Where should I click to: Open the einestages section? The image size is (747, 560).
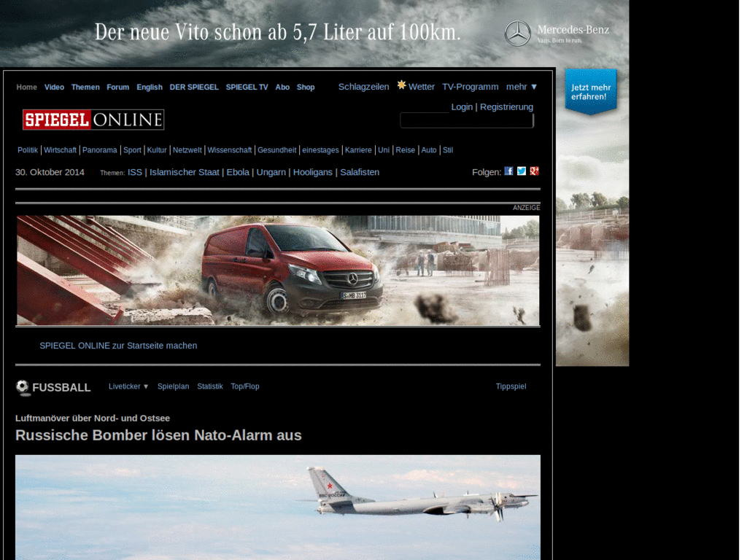tap(321, 150)
